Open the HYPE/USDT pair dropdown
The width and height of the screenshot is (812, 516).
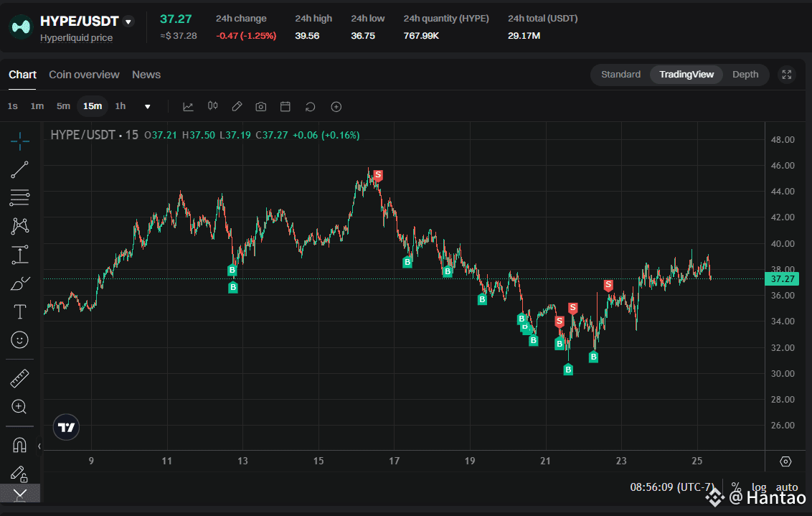(128, 22)
